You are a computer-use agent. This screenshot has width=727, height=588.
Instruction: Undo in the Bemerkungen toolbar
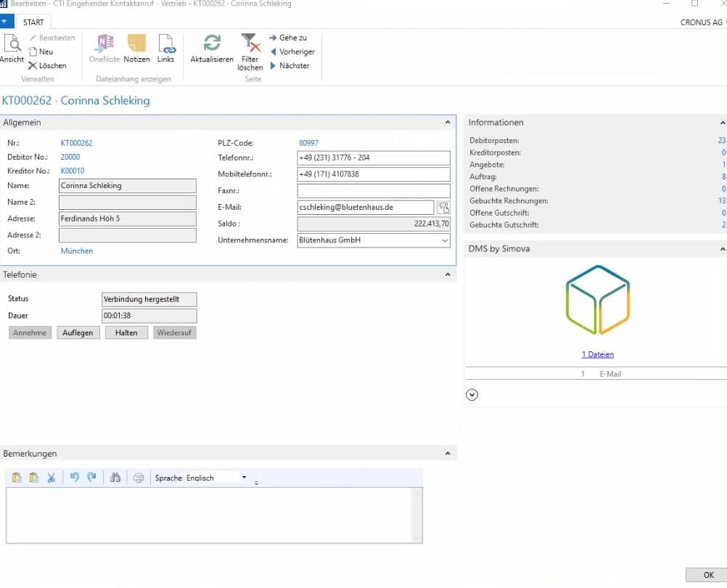(74, 477)
